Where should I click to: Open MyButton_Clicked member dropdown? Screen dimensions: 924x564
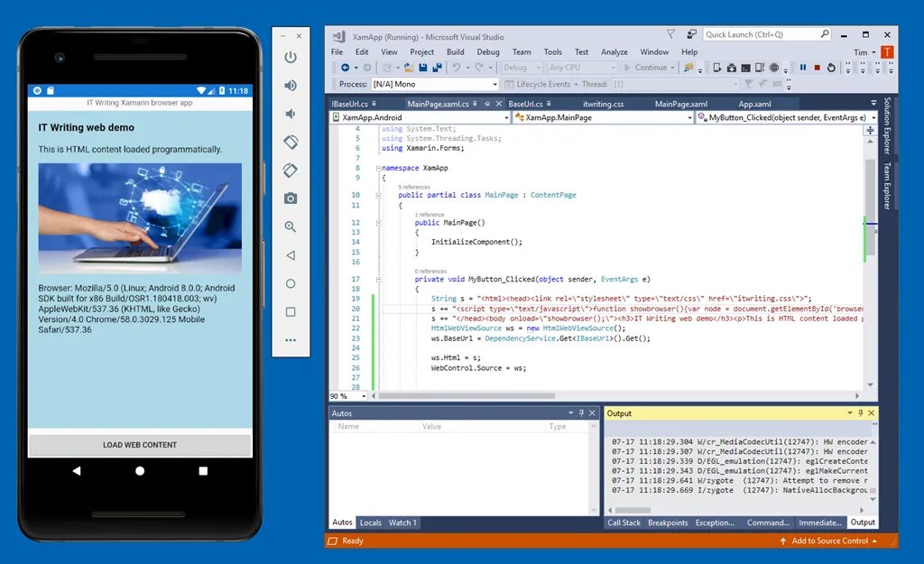(787, 117)
